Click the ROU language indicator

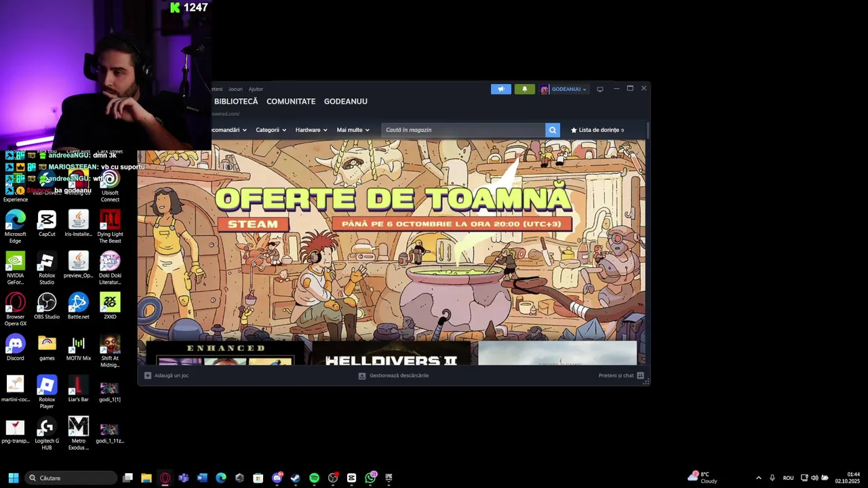coord(788,478)
